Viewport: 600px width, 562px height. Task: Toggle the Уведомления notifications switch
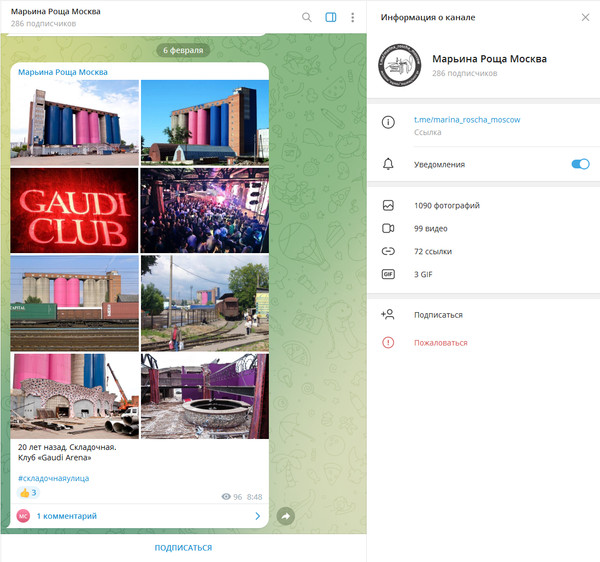(x=580, y=164)
